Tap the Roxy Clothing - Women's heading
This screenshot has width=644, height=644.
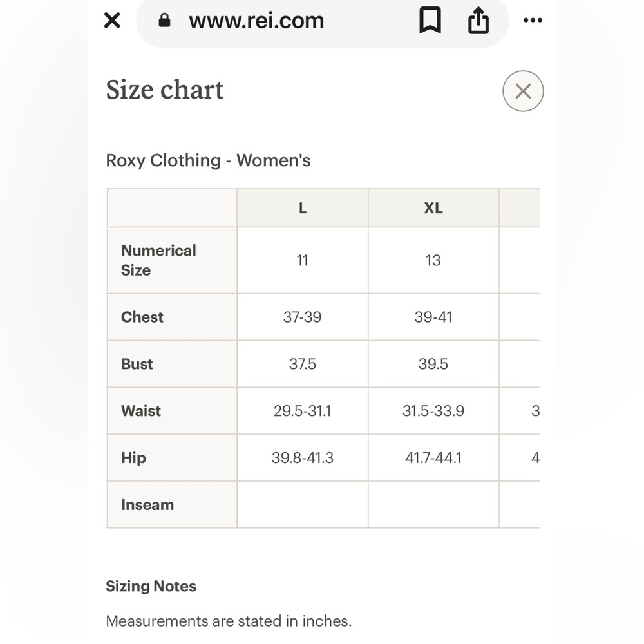[x=208, y=160]
